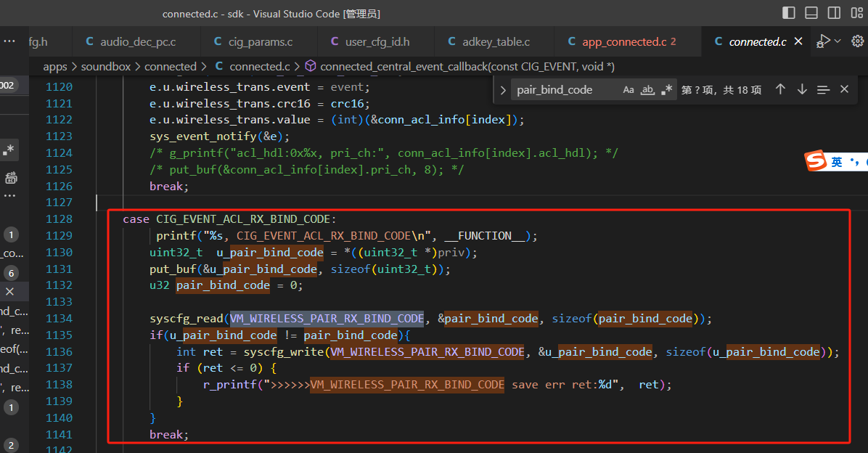
Task: Enable find in selection icon
Action: (x=823, y=89)
